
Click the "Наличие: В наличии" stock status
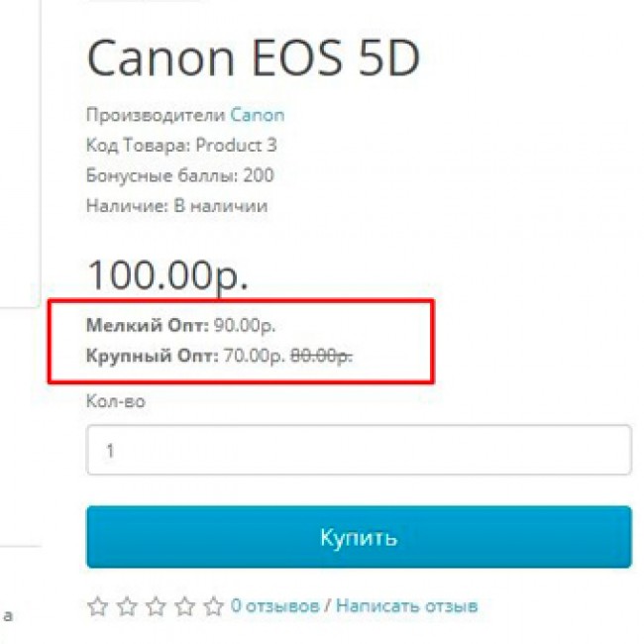pyautogui.click(x=177, y=206)
